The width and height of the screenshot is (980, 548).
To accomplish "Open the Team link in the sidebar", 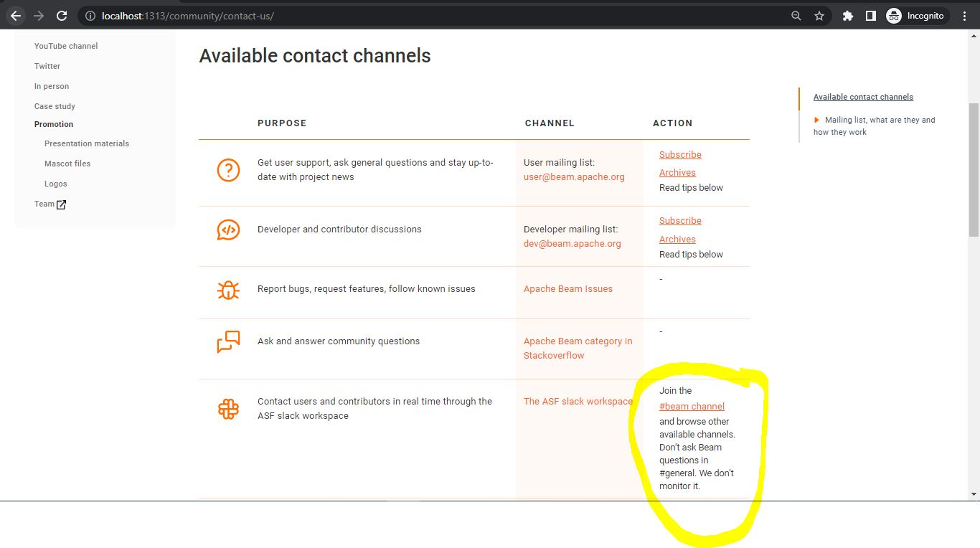I will tap(44, 204).
